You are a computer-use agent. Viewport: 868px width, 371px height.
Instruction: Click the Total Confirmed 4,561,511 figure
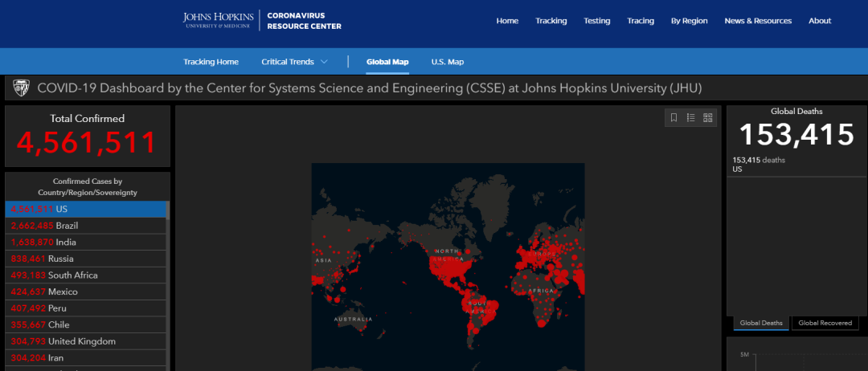point(87,142)
